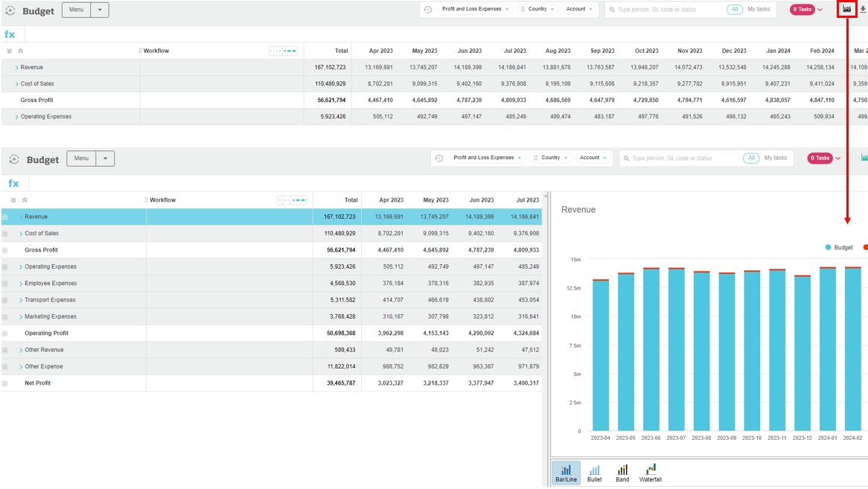Select the Bar/Line chart type
The width and height of the screenshot is (868, 489).
(566, 473)
